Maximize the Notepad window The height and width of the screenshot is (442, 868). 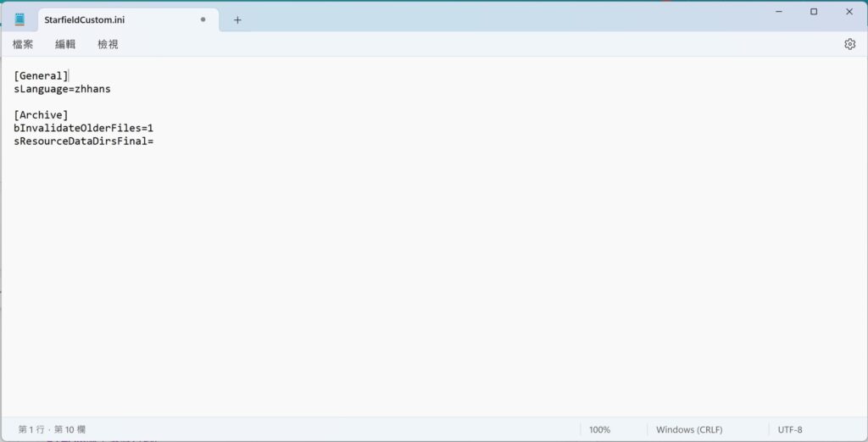(814, 12)
